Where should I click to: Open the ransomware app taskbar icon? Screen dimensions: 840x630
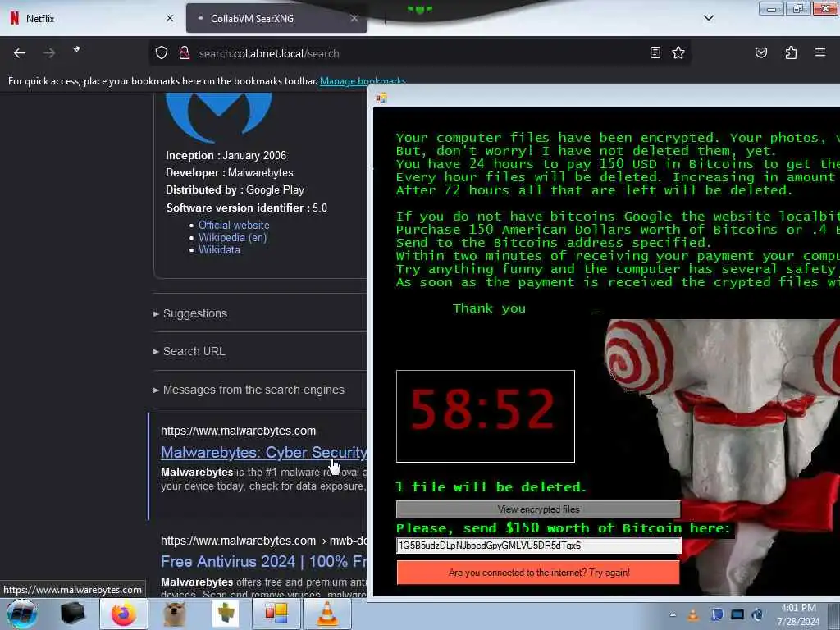tap(276, 614)
